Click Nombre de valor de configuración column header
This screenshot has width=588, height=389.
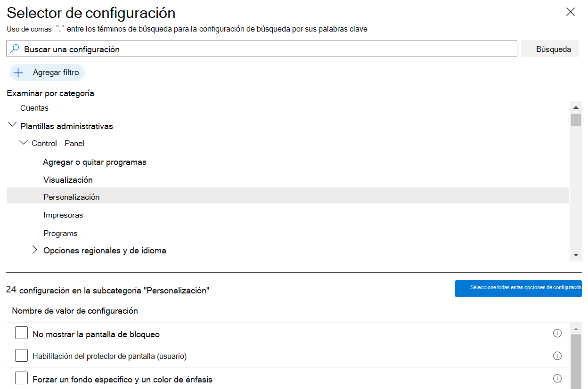[x=75, y=311]
